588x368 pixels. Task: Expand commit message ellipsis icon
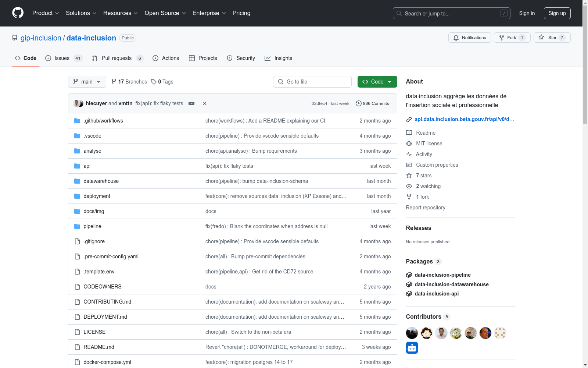(191, 103)
